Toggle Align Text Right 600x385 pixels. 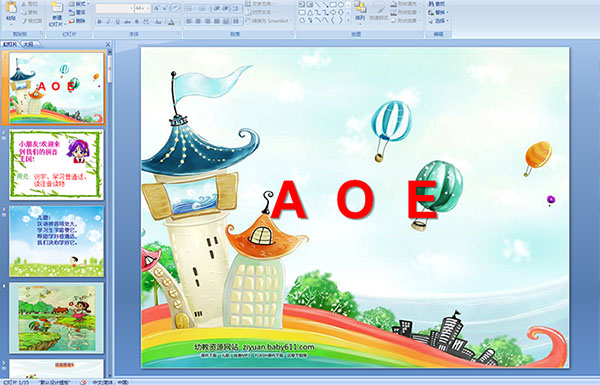(207, 21)
